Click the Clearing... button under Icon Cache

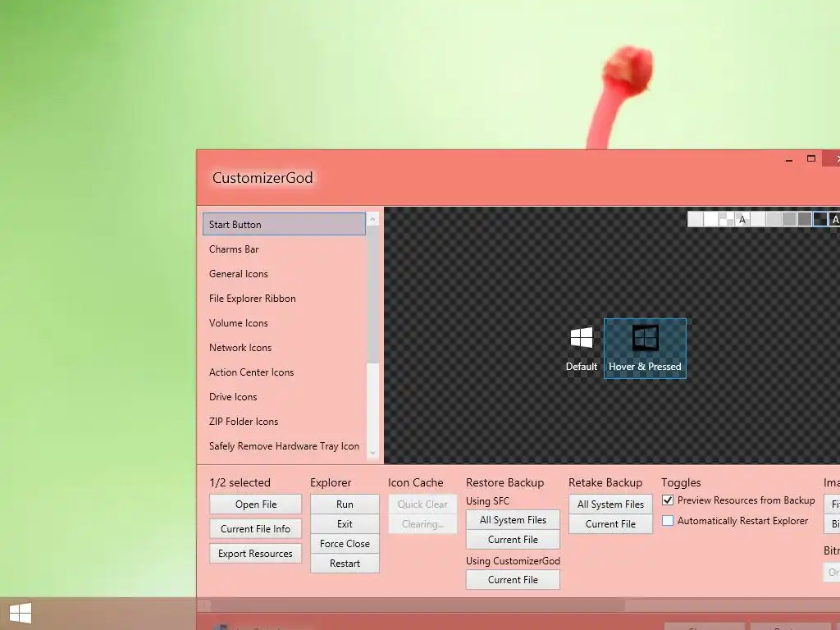pyautogui.click(x=422, y=524)
